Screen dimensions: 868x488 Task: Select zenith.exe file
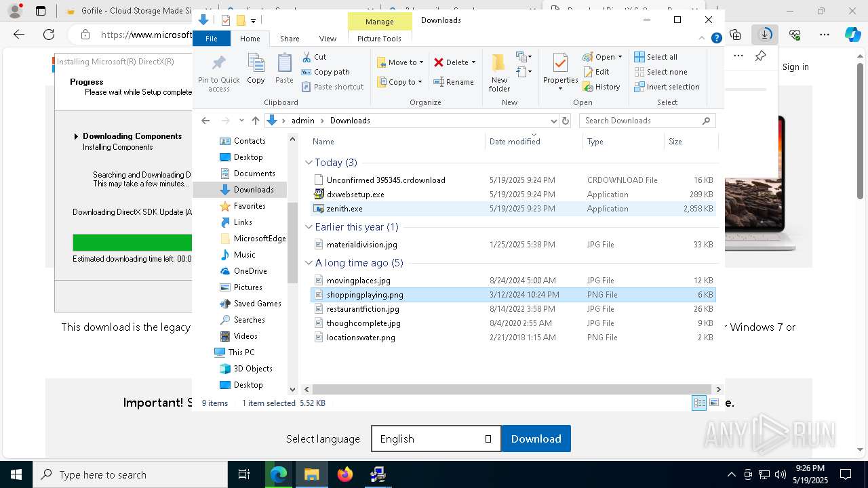pos(513,209)
